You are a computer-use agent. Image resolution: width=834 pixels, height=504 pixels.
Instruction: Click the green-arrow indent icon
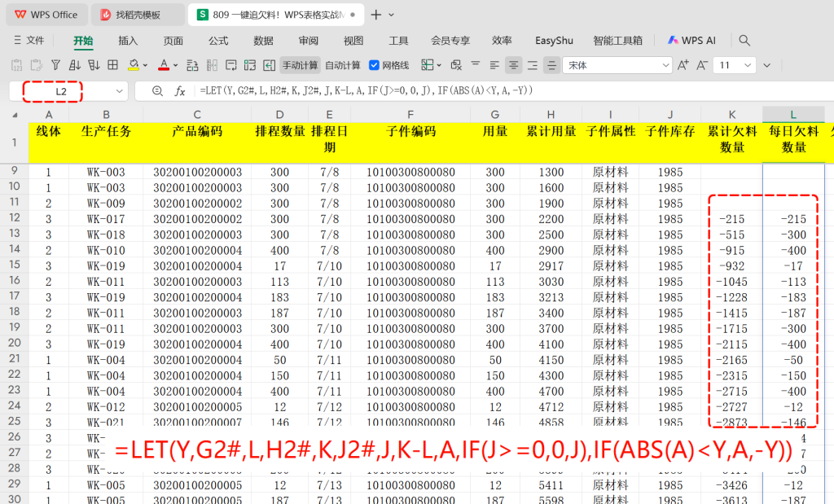pyautogui.click(x=269, y=65)
